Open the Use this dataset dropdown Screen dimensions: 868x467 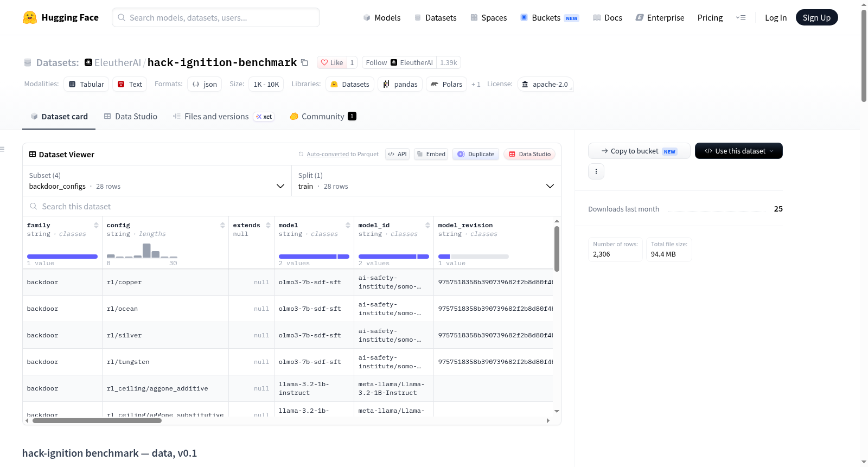pos(739,151)
